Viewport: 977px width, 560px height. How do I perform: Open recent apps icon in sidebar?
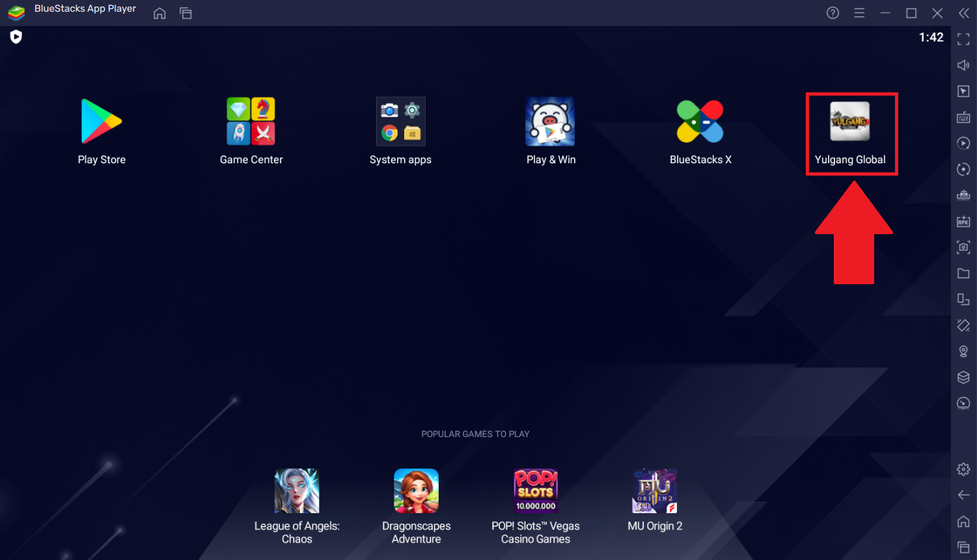click(x=964, y=548)
